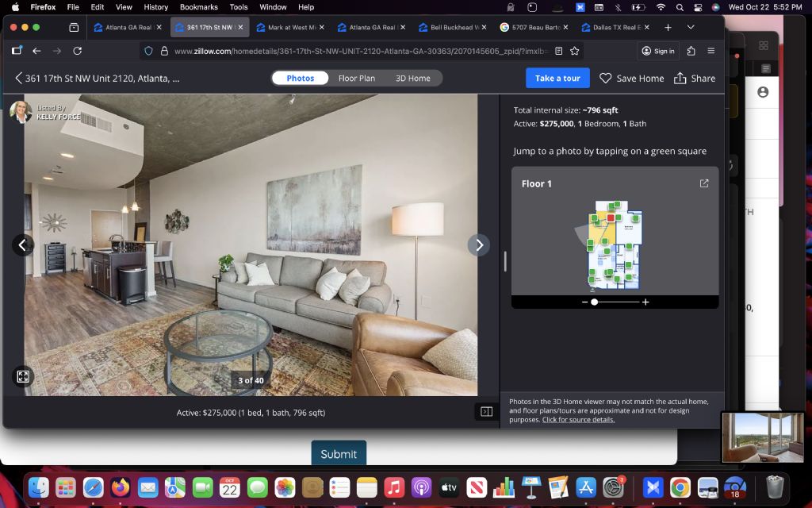Zoom in floor plan with plus icon
This screenshot has height=508, width=812.
coord(645,302)
